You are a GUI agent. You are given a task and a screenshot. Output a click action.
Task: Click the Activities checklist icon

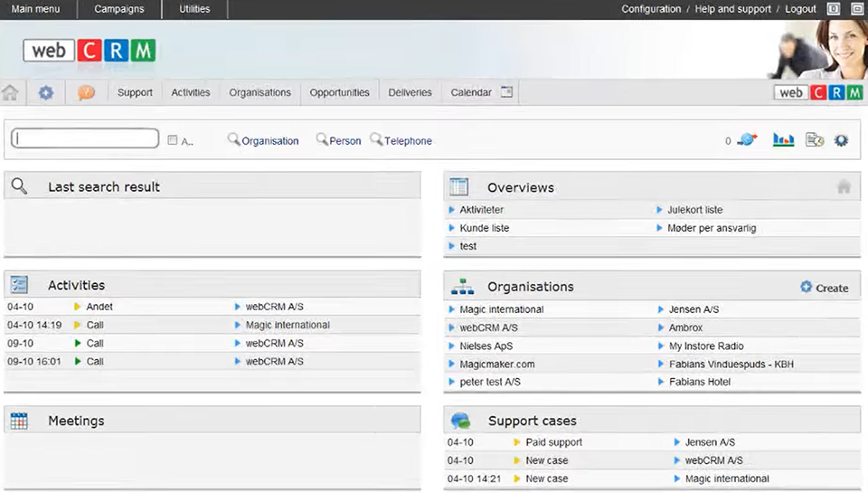tap(19, 285)
